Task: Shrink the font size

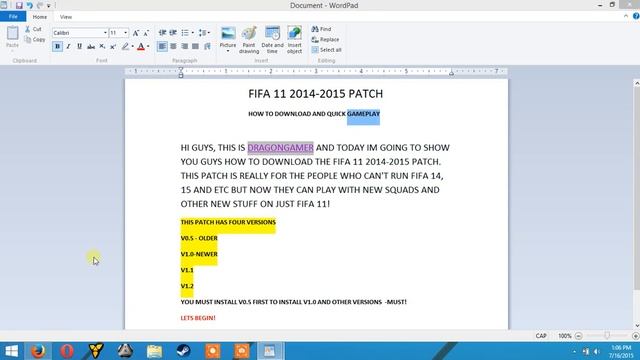Action: click(146, 33)
